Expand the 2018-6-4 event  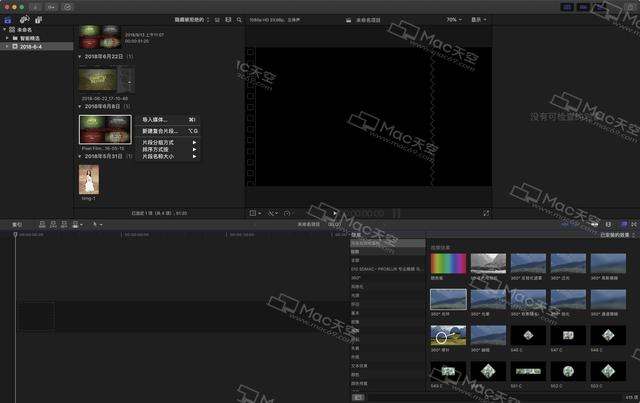pos(7,47)
